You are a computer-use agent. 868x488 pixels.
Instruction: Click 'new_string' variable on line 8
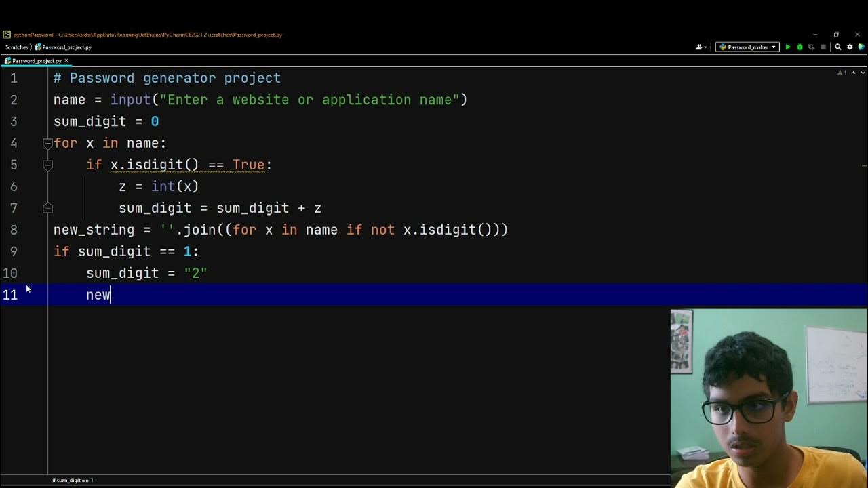tap(94, 230)
